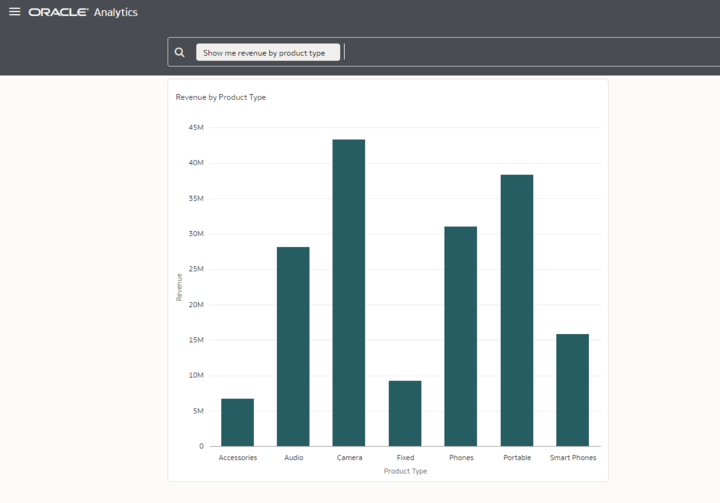Click the 'Accessories' axis category label
The image size is (720, 503).
pyautogui.click(x=237, y=458)
